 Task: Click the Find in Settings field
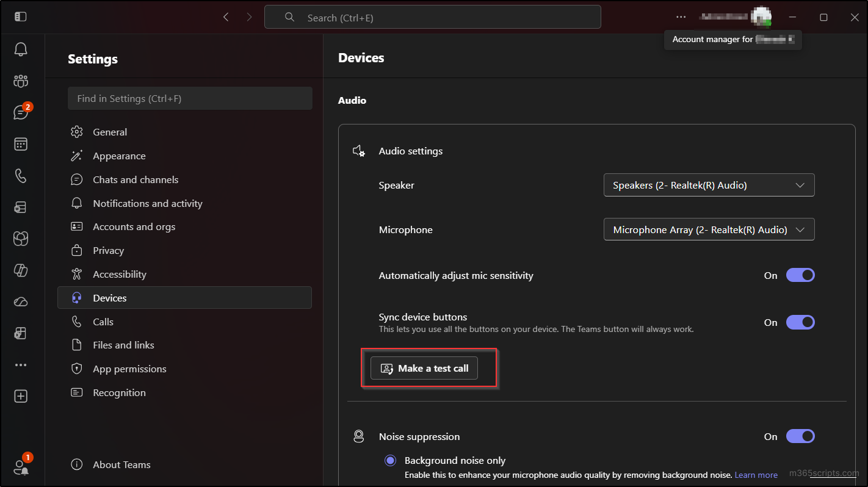tap(190, 98)
